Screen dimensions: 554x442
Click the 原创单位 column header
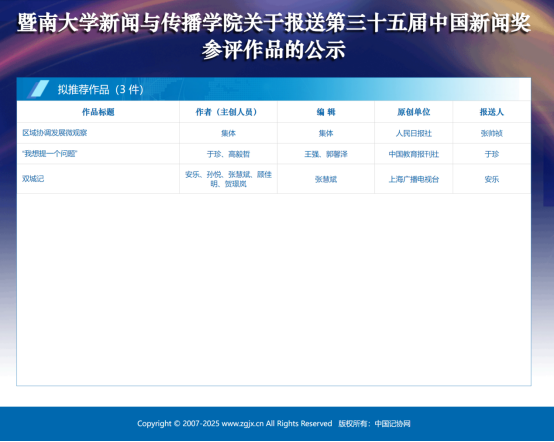[413, 112]
